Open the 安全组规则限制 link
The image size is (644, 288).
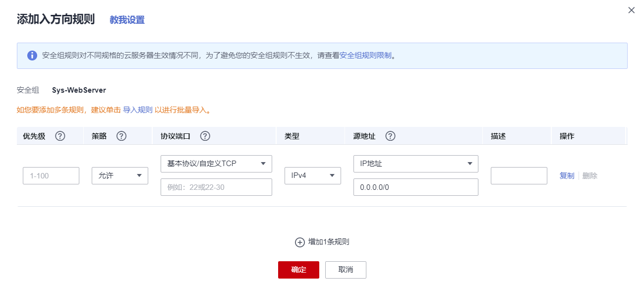coord(365,56)
